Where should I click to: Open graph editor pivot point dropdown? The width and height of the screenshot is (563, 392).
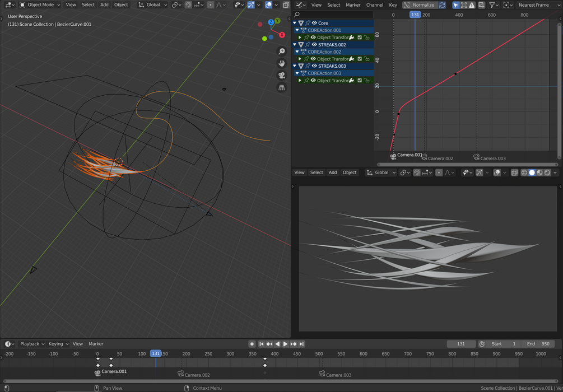coord(508,5)
